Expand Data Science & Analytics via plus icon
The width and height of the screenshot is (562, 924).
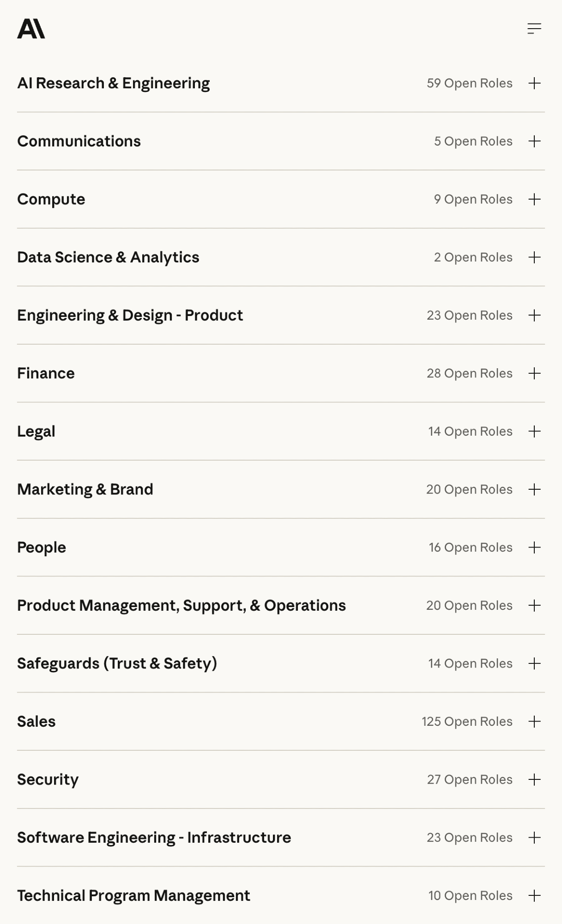click(534, 257)
